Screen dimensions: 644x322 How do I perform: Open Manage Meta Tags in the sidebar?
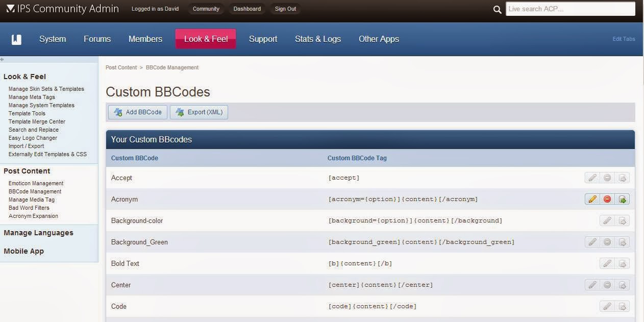coord(32,97)
